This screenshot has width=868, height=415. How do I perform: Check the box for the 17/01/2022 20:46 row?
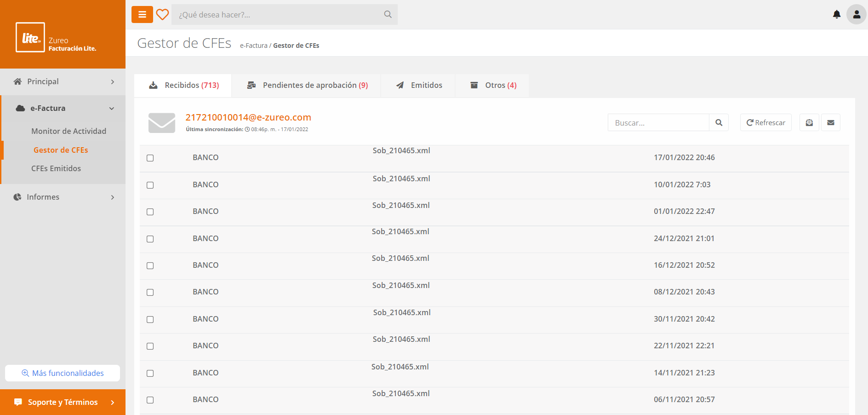[150, 158]
